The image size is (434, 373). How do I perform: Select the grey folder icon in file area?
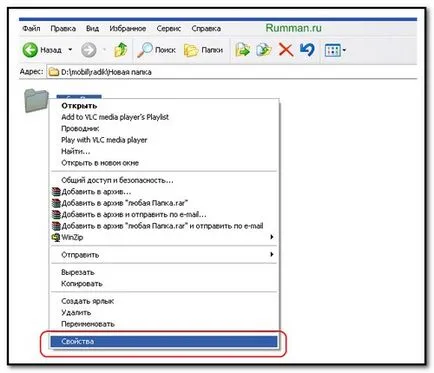click(36, 100)
